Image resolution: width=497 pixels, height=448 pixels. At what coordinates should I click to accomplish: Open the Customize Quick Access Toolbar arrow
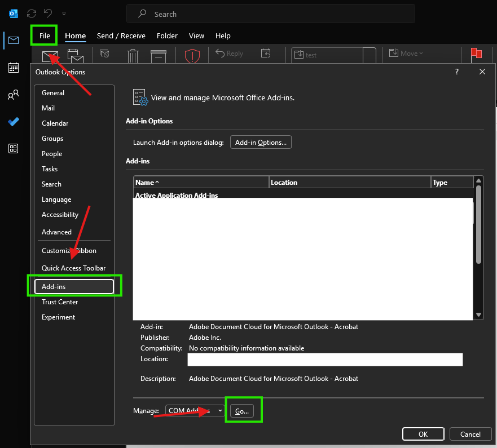(x=64, y=14)
